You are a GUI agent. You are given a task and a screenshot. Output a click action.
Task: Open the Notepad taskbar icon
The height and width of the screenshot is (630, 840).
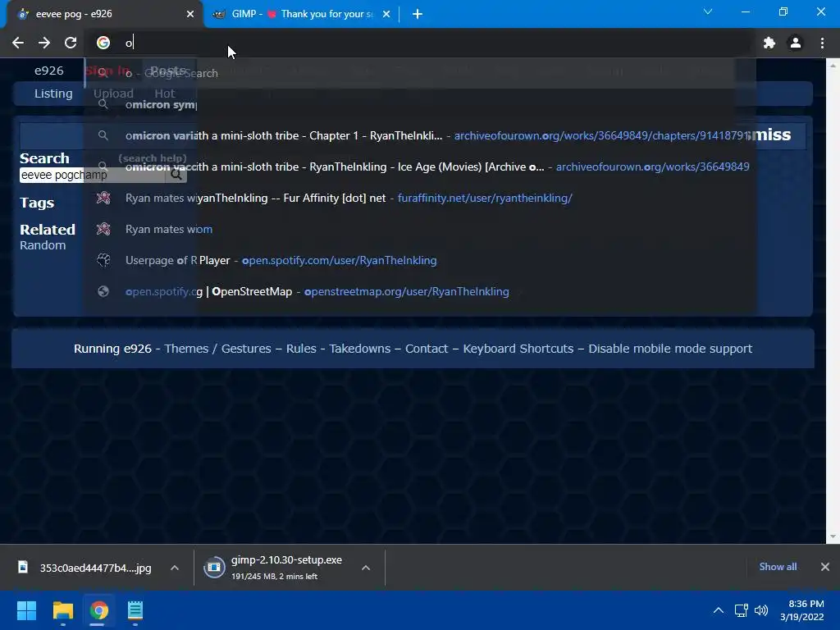(x=135, y=610)
